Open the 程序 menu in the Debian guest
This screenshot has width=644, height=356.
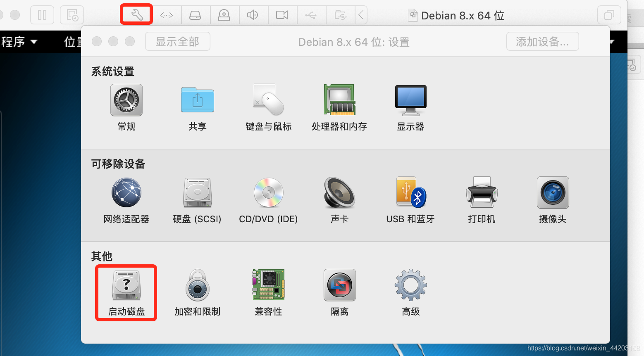(19, 42)
